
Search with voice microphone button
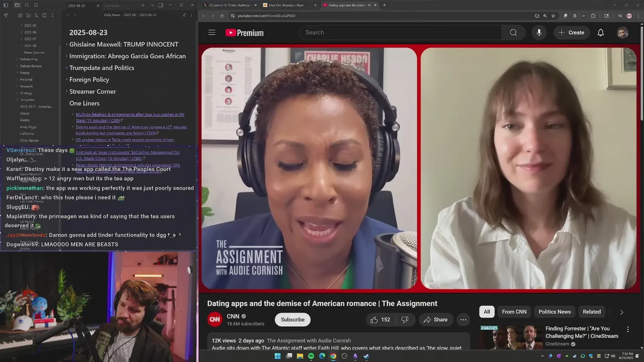(539, 33)
